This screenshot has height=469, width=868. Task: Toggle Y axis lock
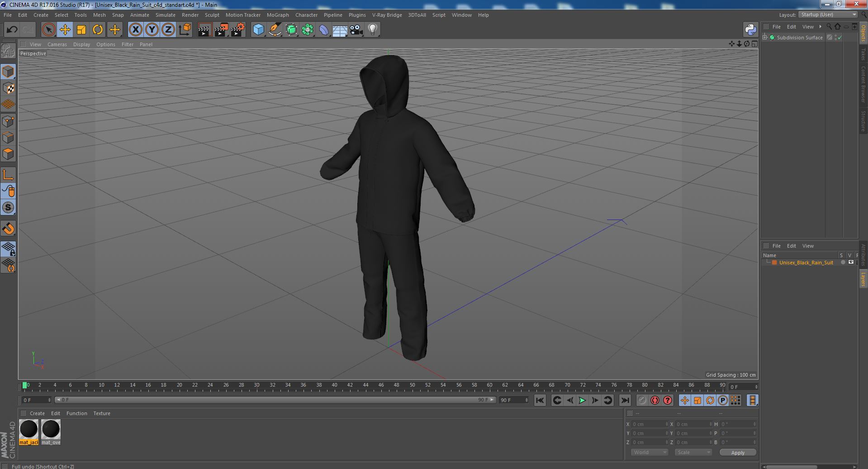[152, 30]
